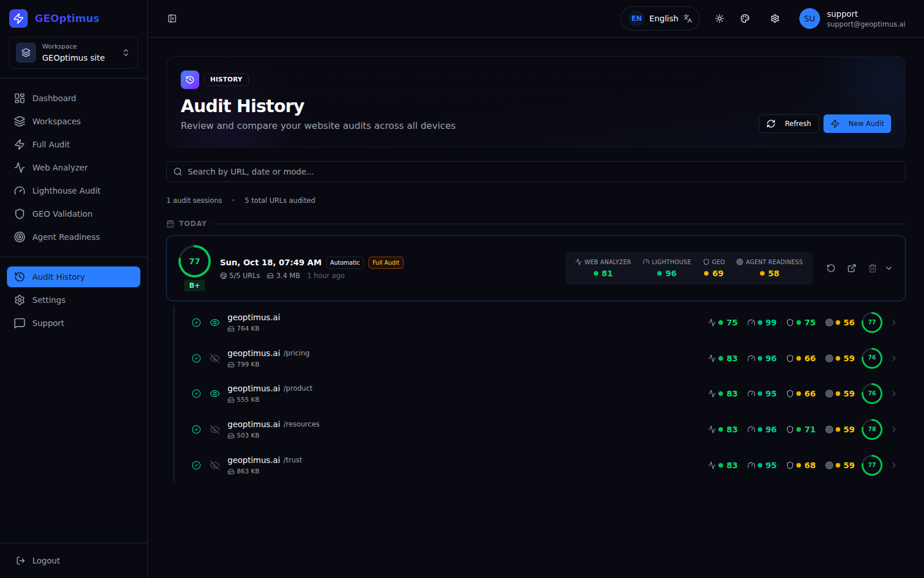Image resolution: width=924 pixels, height=578 pixels.
Task: Toggle visibility eye for geoptimus.ai root row
Action: [x=215, y=323]
